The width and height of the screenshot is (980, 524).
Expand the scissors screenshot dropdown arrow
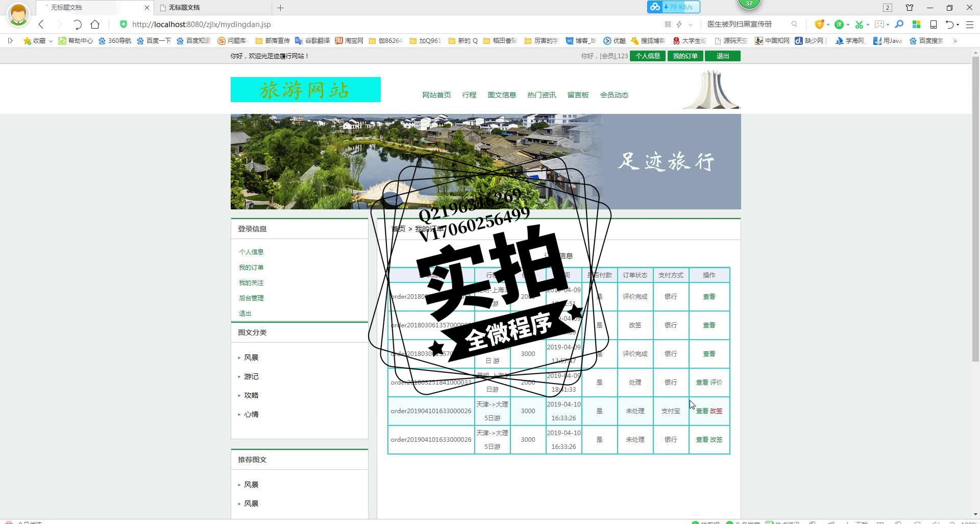[x=868, y=25]
